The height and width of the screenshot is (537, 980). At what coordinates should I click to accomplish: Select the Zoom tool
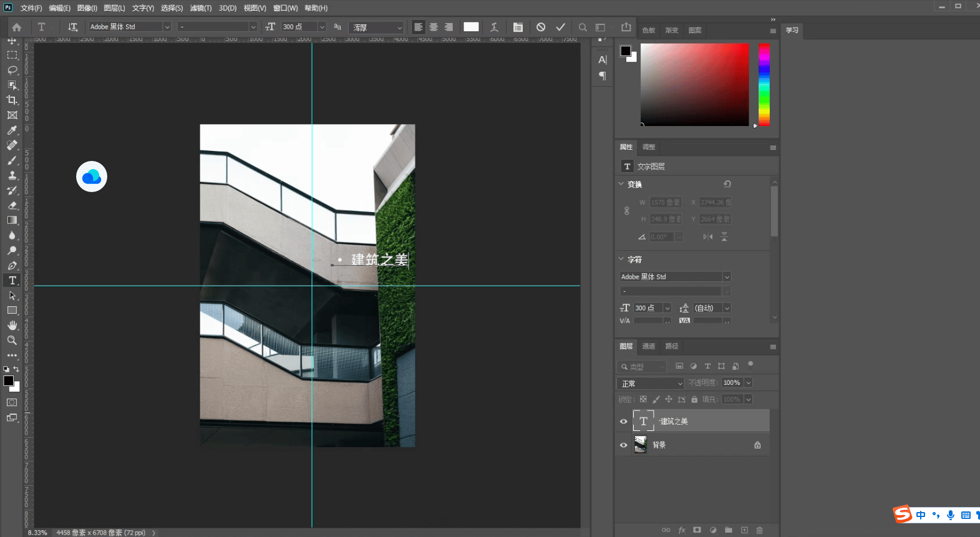tap(12, 341)
